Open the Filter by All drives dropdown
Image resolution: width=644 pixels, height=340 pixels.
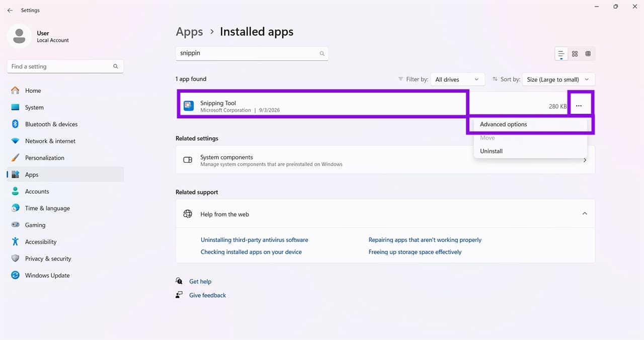pos(457,80)
